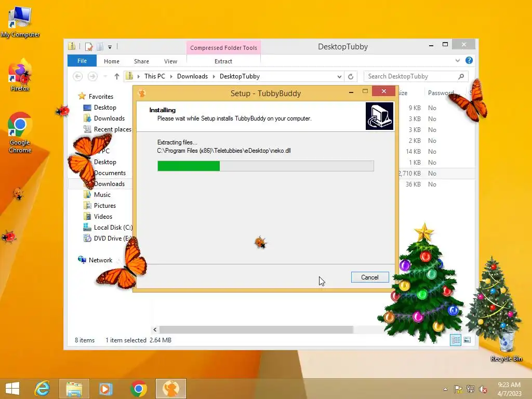The image size is (532, 399).
Task: Open Local Disk (C:) in sidebar
Action: pyautogui.click(x=113, y=228)
